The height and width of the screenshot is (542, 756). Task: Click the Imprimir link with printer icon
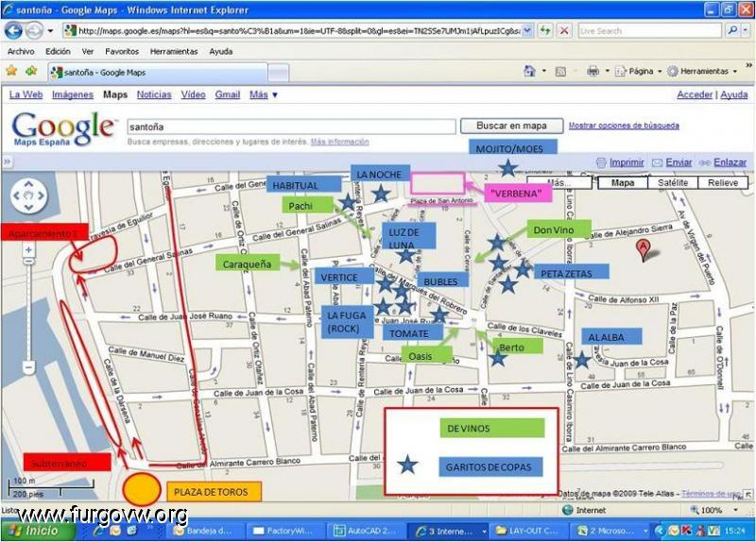point(620,162)
